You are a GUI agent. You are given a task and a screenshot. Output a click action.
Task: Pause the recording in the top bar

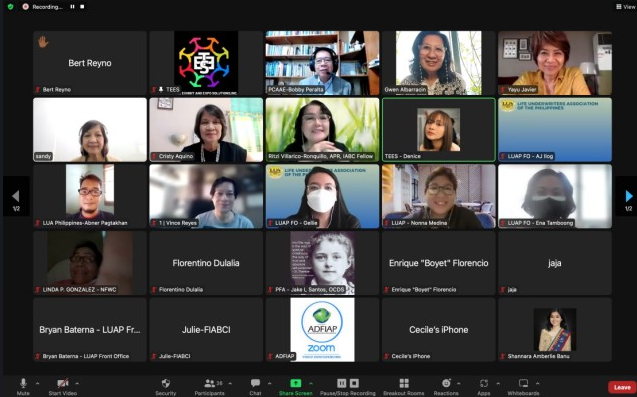click(72, 7)
